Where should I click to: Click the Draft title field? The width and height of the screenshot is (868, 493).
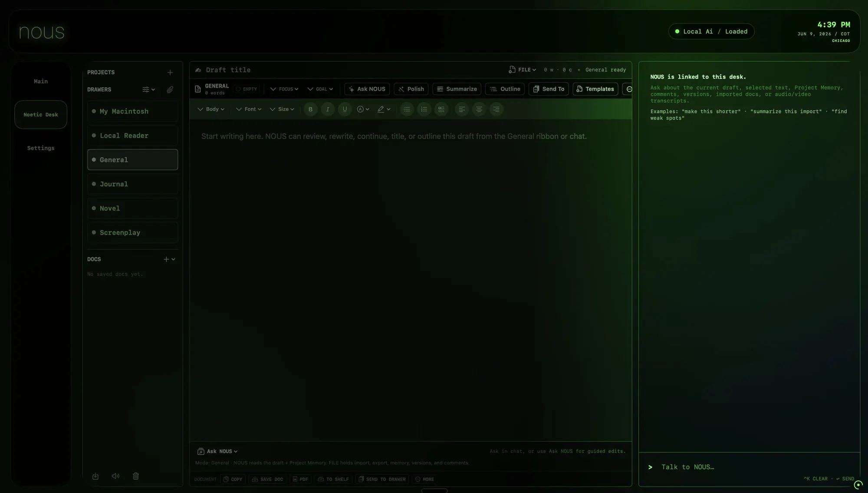pos(228,70)
